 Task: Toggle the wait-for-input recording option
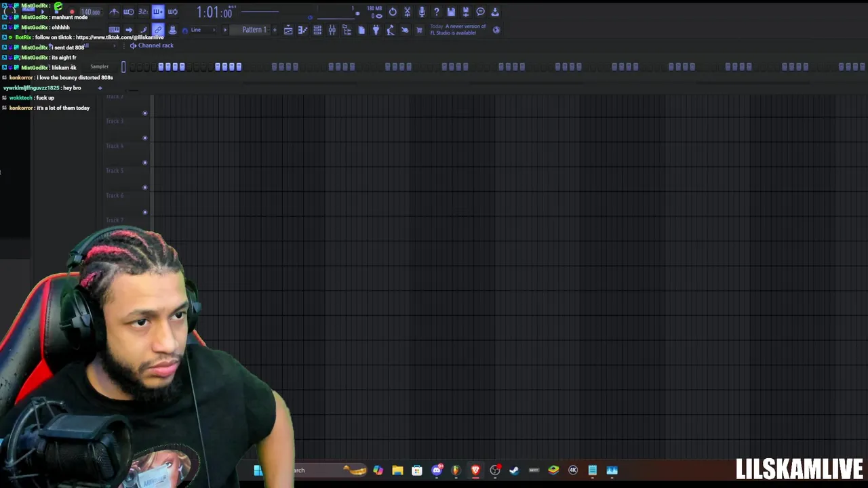pyautogui.click(x=128, y=12)
